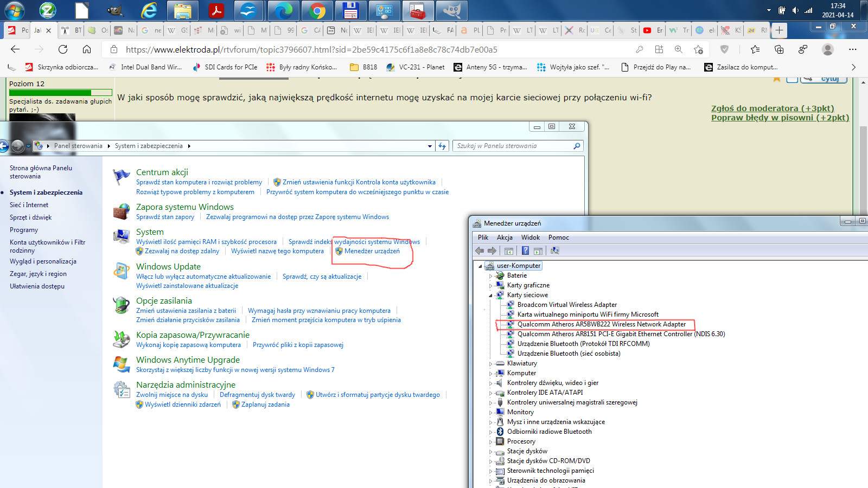
Task: Launch Internet Explorer from the taskbar
Action: coord(148,10)
